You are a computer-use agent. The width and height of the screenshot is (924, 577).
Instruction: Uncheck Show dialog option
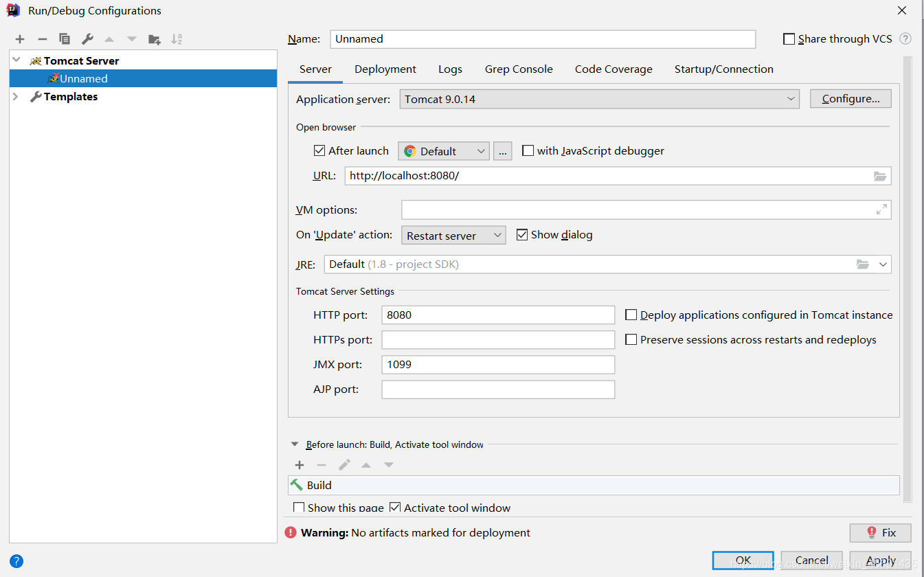click(522, 234)
